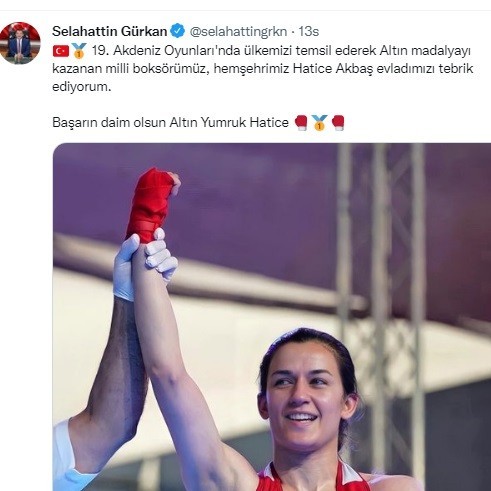Open the tweet via the 13s timestamp
The image size is (491, 491).
click(309, 31)
